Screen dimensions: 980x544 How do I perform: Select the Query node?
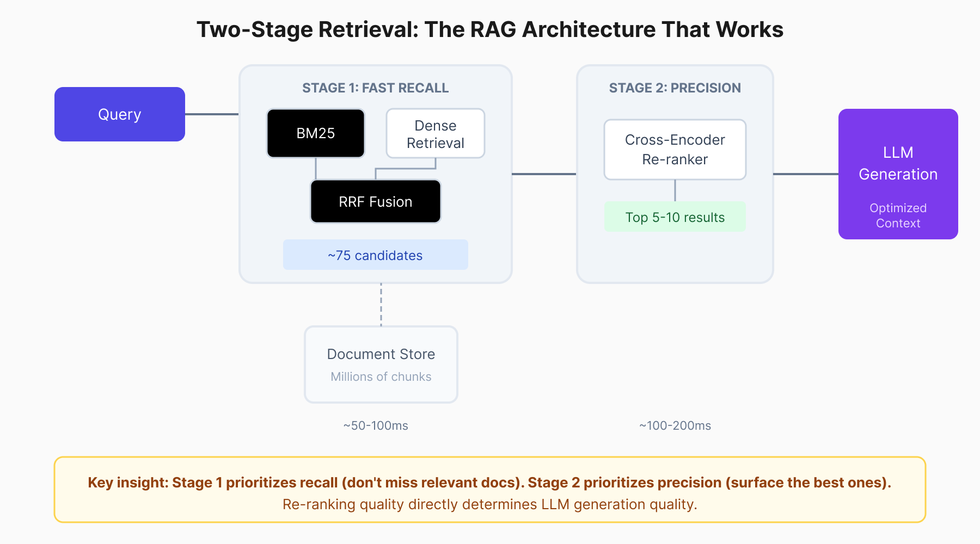119,114
